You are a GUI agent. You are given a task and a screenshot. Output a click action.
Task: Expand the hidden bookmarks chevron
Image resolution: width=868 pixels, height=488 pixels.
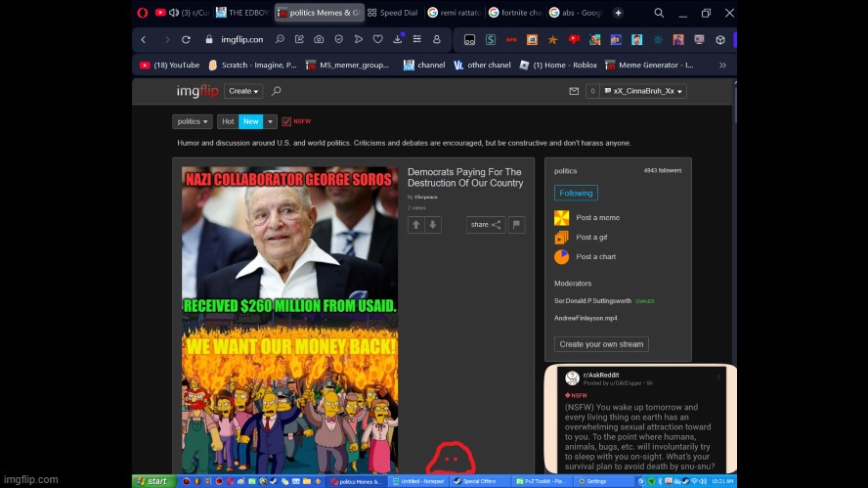pyautogui.click(x=722, y=65)
